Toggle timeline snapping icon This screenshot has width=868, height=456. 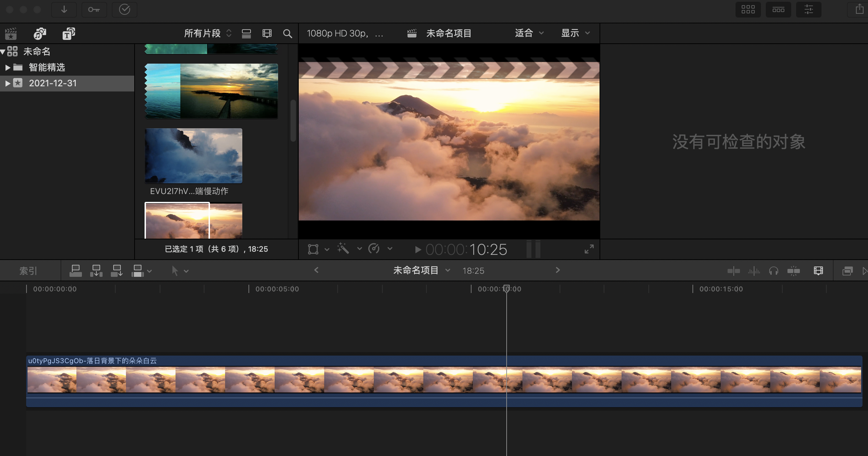[x=794, y=271]
